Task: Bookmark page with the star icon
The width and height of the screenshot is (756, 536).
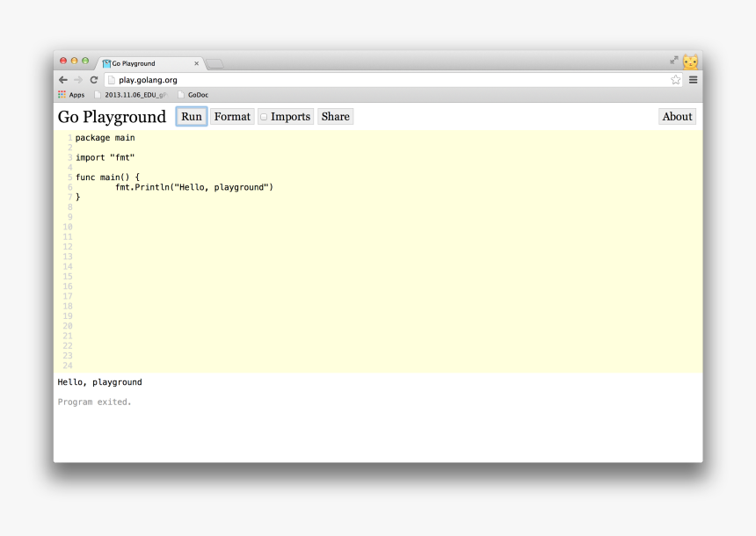Action: pos(675,80)
